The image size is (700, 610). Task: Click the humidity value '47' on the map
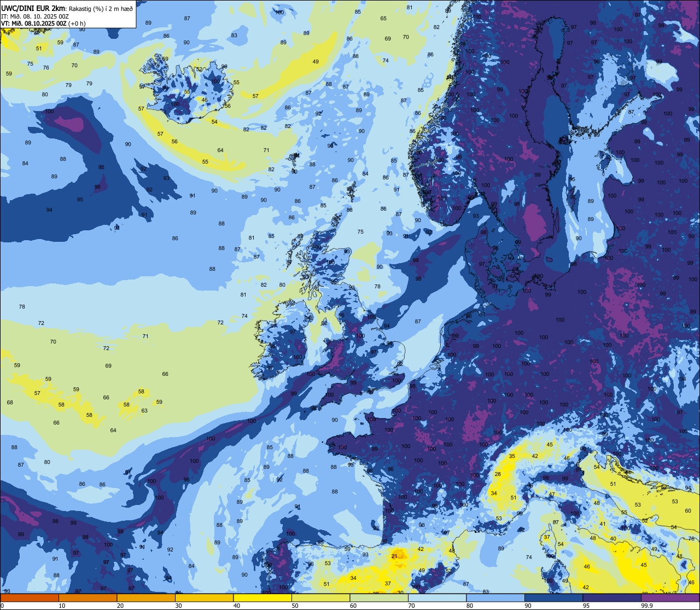tap(552, 494)
